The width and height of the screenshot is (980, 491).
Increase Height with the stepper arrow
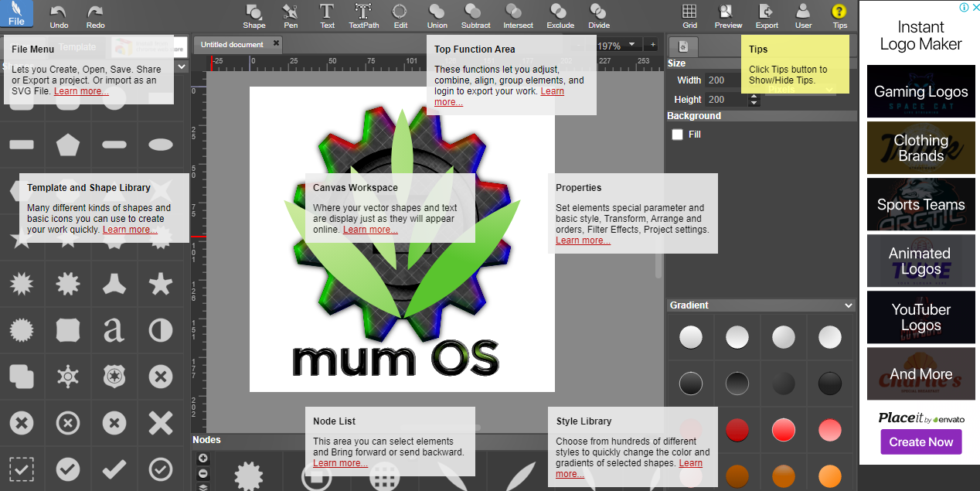tap(754, 96)
